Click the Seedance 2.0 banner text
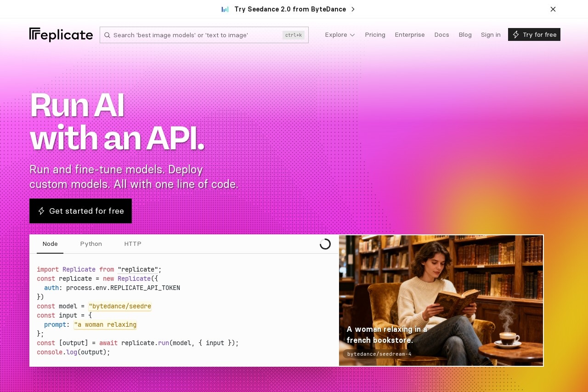The image size is (588, 392). (290, 9)
